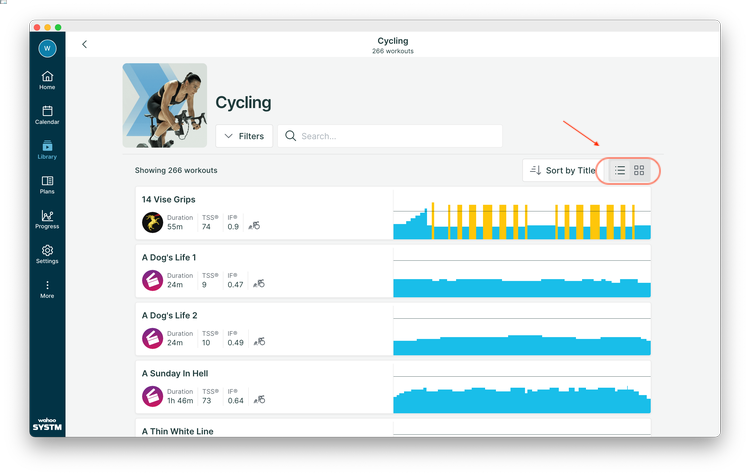Image resolution: width=750 pixels, height=476 pixels.
Task: Click the A Dog's Life 1 cycling icon
Action: point(259,284)
